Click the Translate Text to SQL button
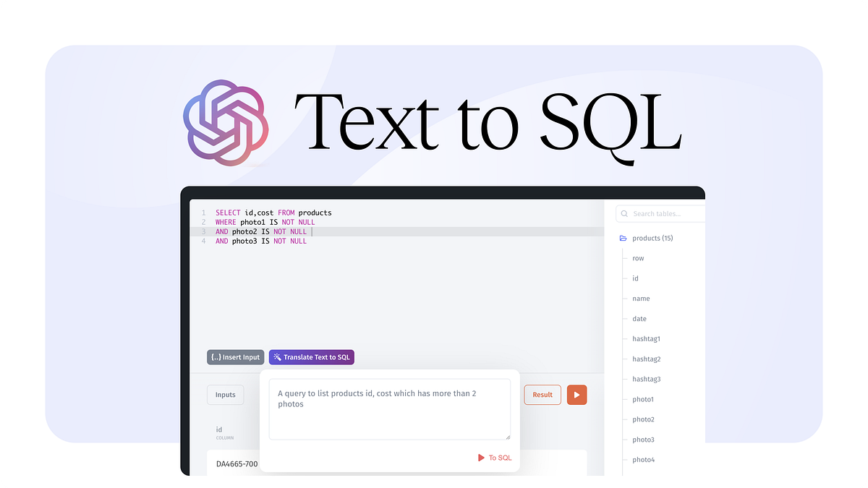The image size is (868, 488). pyautogui.click(x=311, y=356)
